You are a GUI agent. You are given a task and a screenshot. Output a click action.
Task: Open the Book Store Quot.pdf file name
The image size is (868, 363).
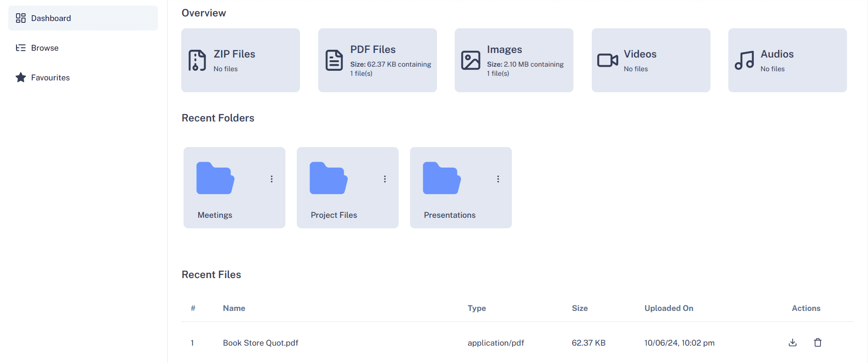coord(260,343)
